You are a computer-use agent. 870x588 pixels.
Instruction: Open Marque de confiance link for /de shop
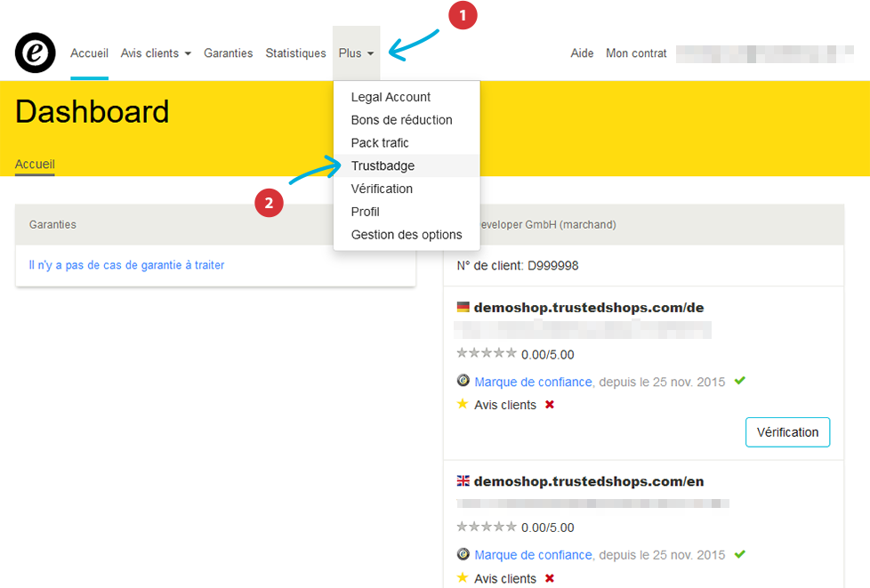[x=533, y=382]
